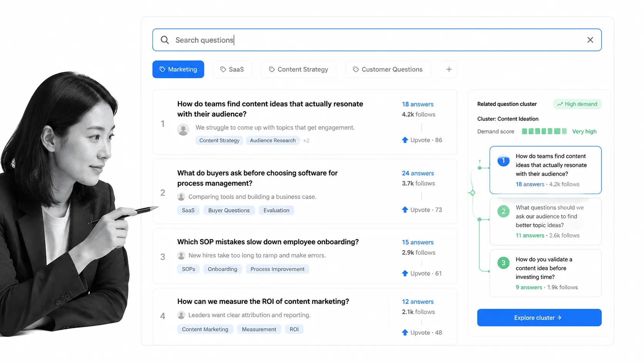The height and width of the screenshot is (362, 644).
Task: Click '2.9k follows' text
Action: tap(419, 252)
